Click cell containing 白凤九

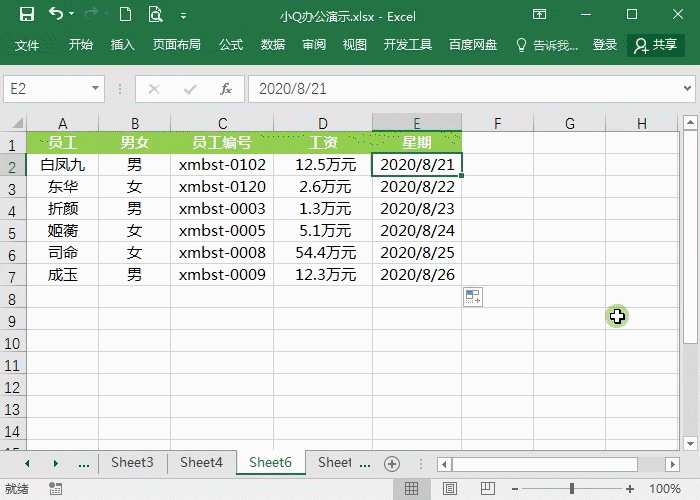coord(62,165)
